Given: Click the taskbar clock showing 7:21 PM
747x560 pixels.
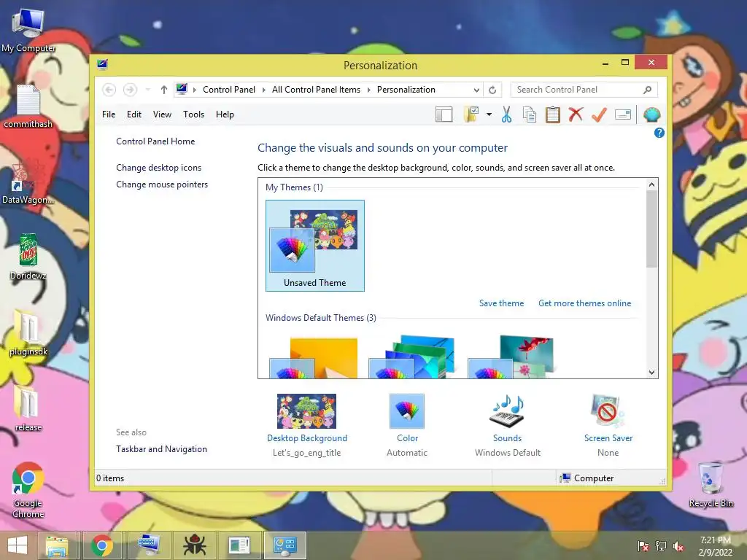Looking at the screenshot, I should (715, 546).
